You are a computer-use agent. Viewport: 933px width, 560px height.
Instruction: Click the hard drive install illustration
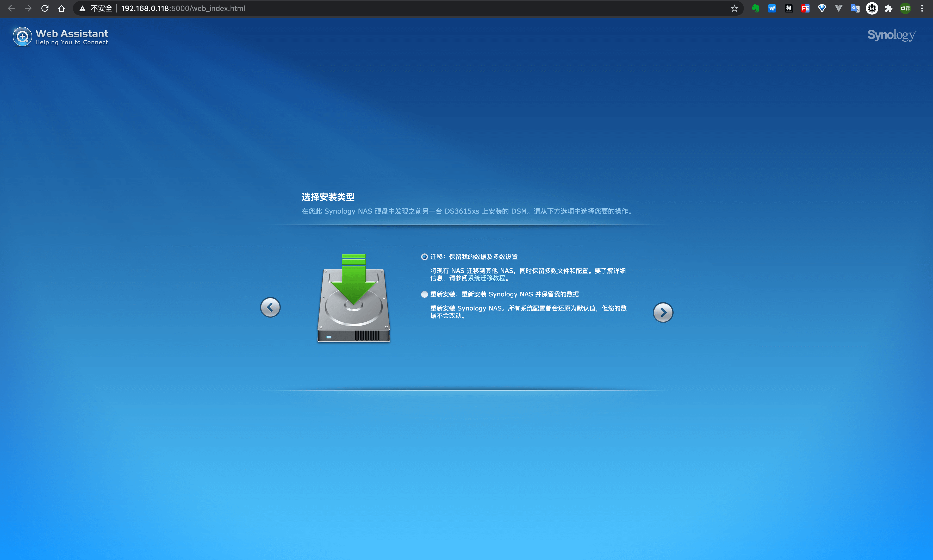pos(353,298)
